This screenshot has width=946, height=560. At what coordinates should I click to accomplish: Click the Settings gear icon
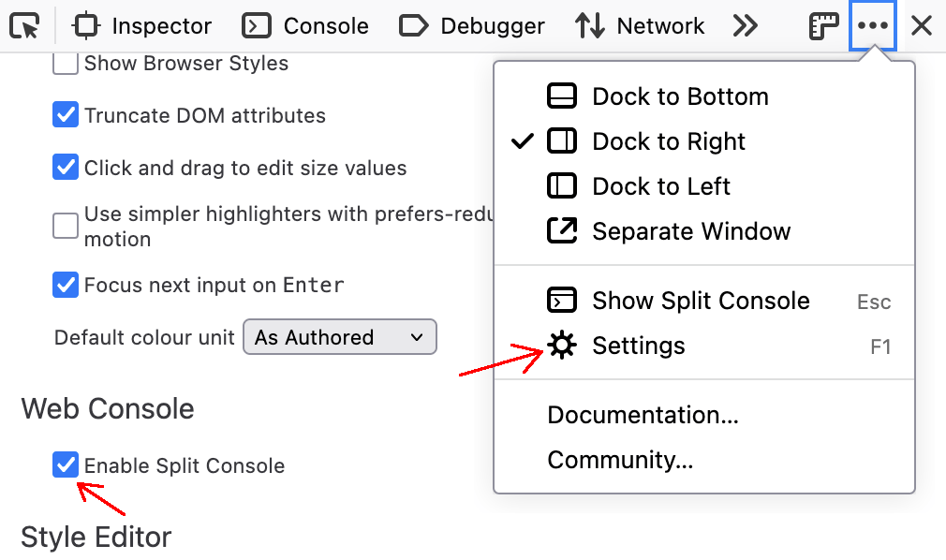[x=560, y=345]
